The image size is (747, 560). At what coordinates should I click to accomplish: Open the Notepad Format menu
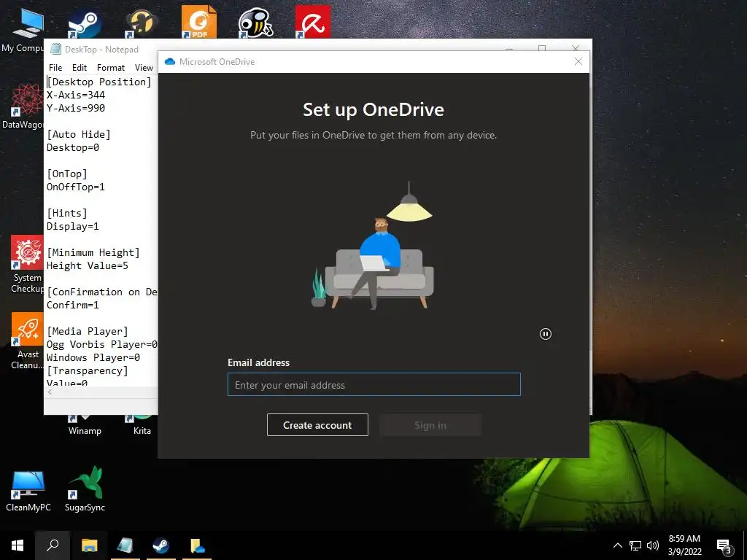pos(111,68)
